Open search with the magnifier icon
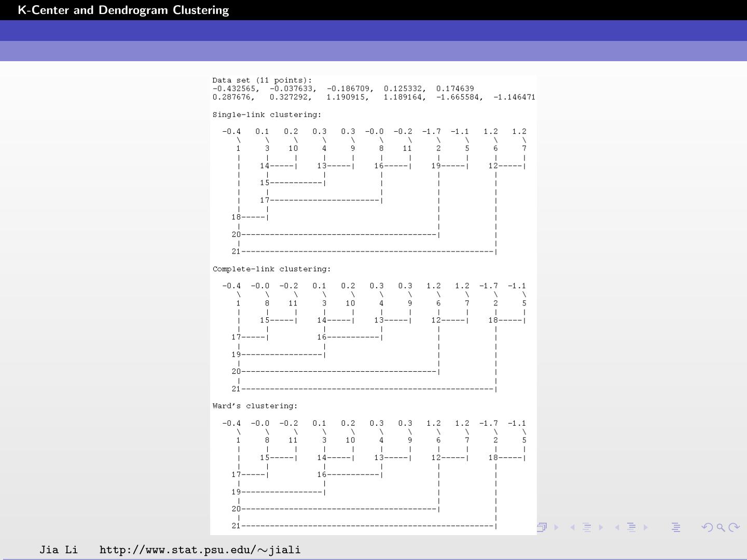This screenshot has height=560, width=747. [x=721, y=527]
